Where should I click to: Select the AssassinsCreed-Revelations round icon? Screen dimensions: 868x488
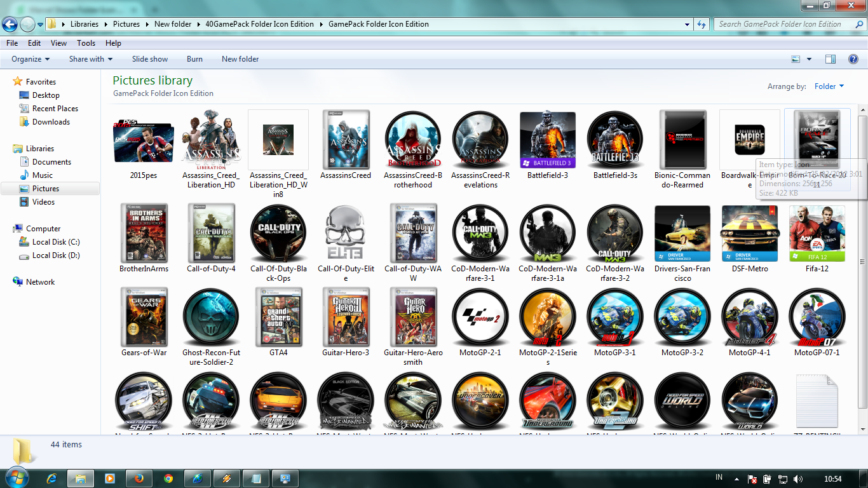tap(480, 139)
